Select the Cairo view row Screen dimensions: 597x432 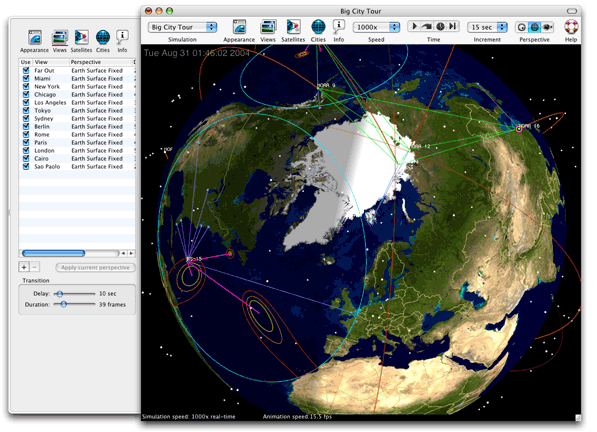coord(78,159)
